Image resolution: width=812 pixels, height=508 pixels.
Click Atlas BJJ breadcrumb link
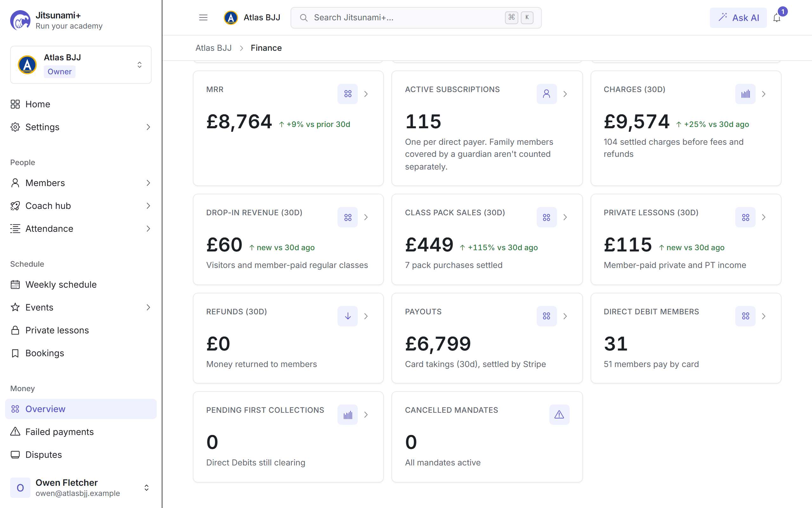(x=213, y=48)
